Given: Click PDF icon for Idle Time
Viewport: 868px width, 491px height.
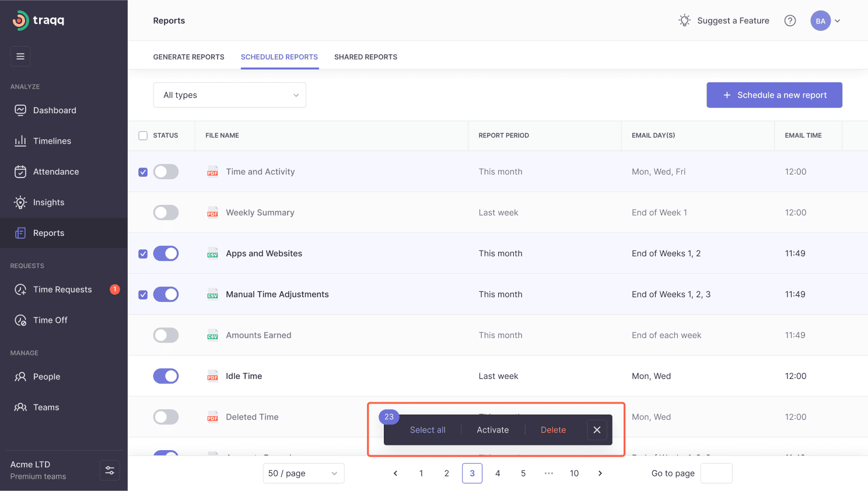Looking at the screenshot, I should [x=212, y=376].
